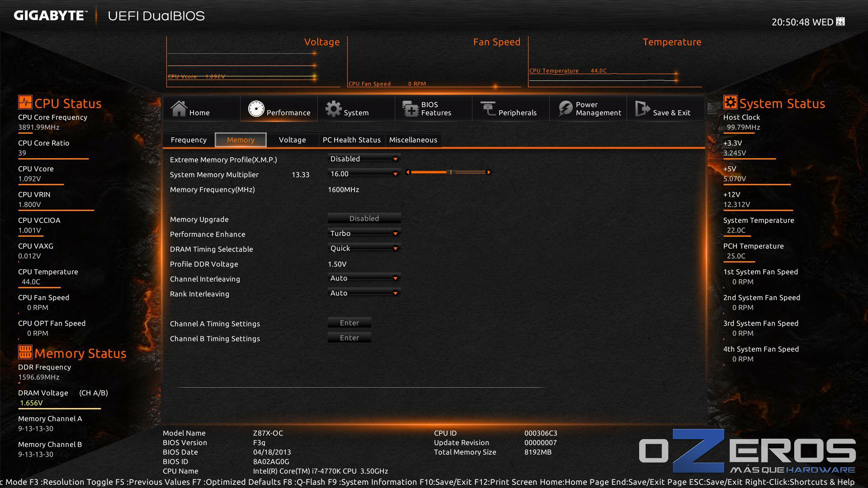Screen dimensions: 868x488
Task: Click the Fan Speed graph panel
Action: click(434, 62)
